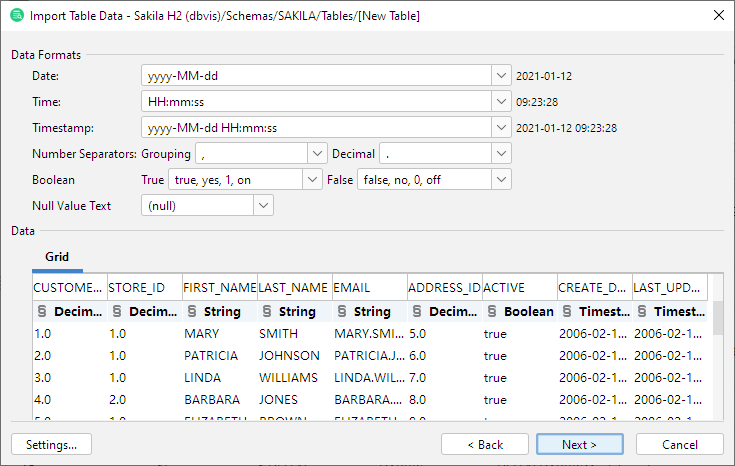Click the String type icon under EMAIL
This screenshot has width=735, height=466.
coord(342,312)
